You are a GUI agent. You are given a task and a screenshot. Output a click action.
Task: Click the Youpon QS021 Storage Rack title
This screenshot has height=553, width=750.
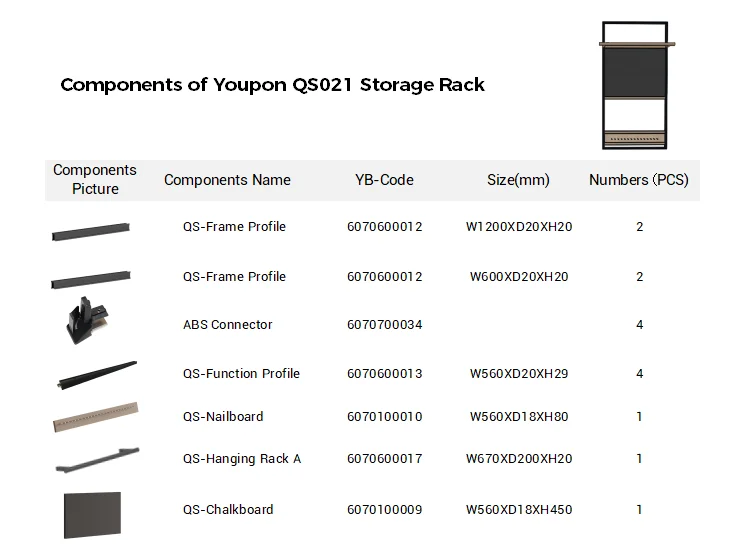[272, 85]
